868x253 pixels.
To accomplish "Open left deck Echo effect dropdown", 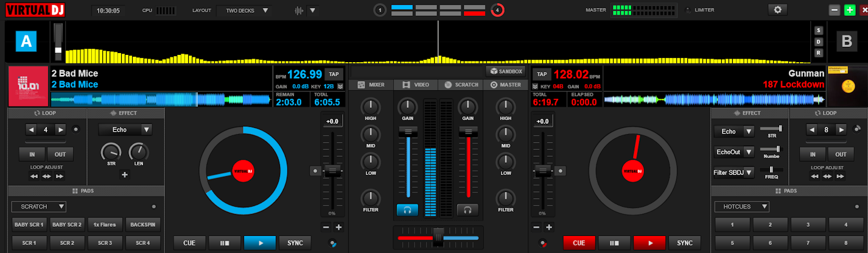I will click(x=125, y=129).
